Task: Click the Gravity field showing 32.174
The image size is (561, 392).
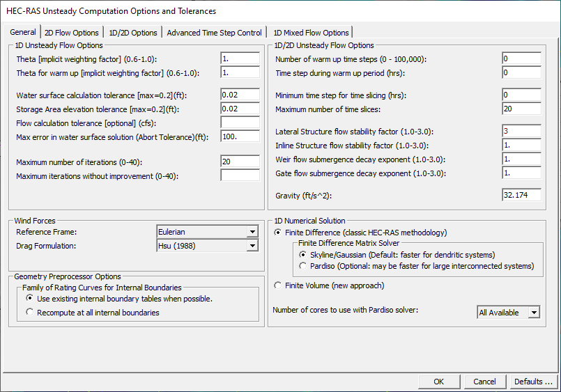Action: (x=522, y=195)
